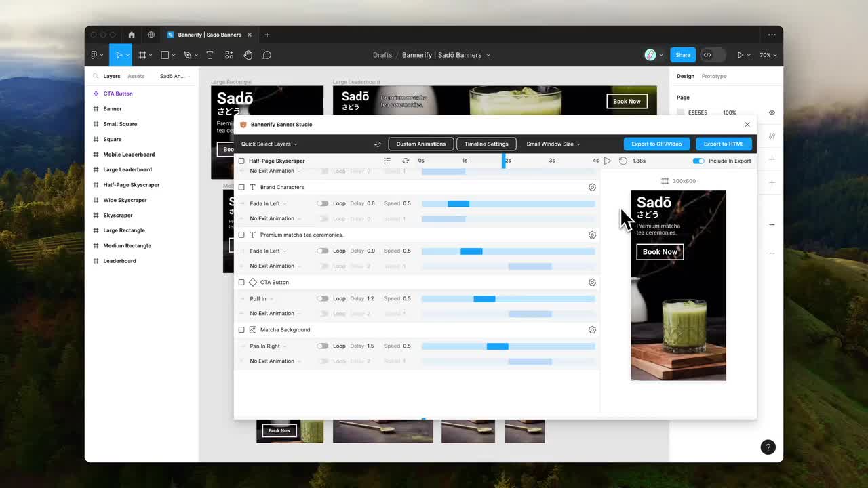Toggle page background visibility eye
This screenshot has width=868, height=488.
[772, 113]
